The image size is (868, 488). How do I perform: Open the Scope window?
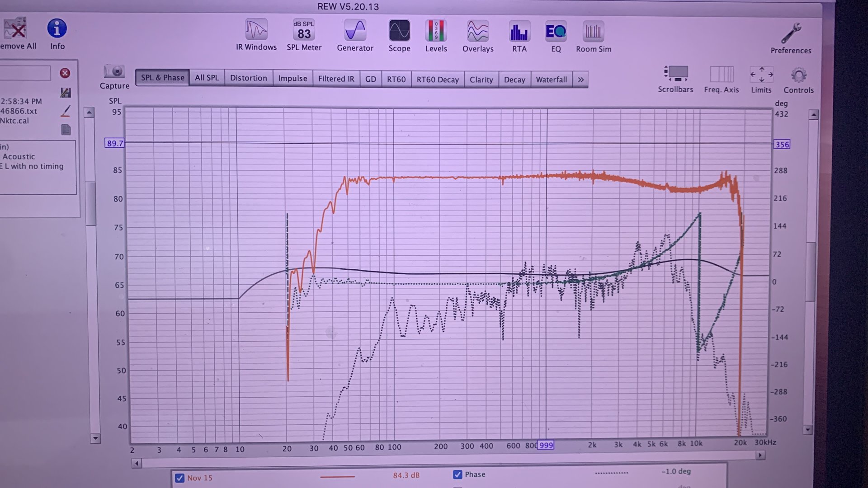tap(399, 31)
